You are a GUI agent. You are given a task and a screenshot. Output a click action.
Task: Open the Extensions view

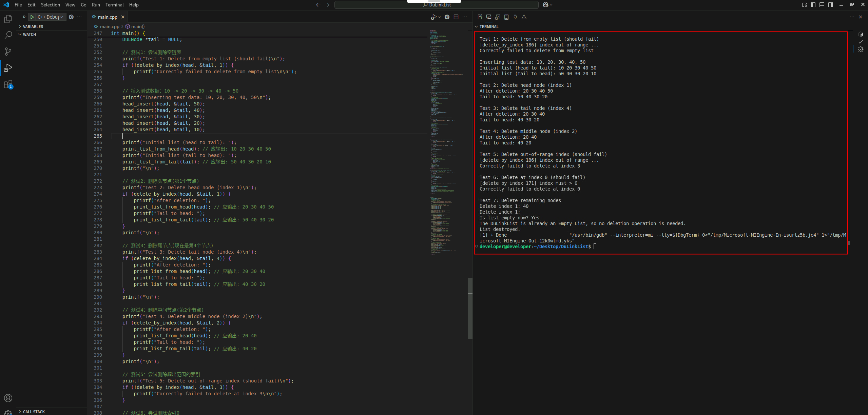[8, 84]
